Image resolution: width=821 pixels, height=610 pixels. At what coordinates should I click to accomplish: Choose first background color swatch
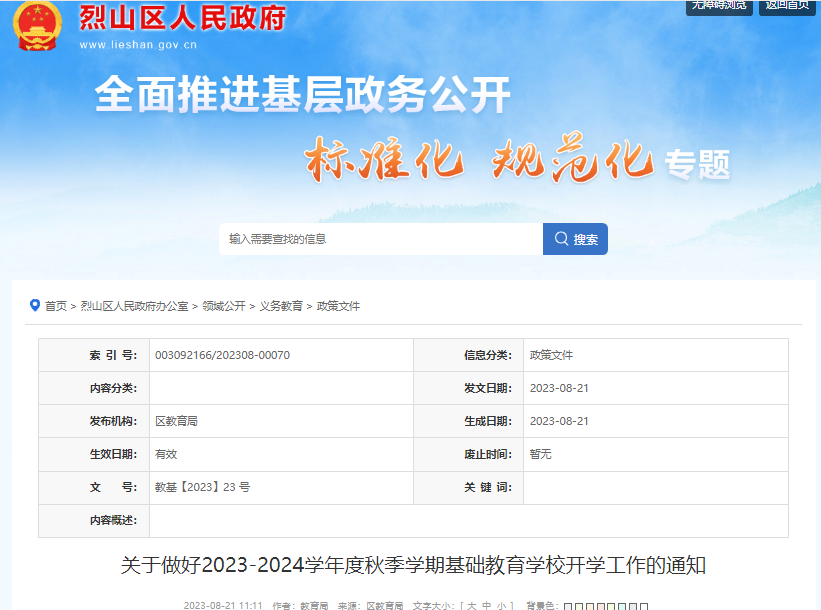568,606
